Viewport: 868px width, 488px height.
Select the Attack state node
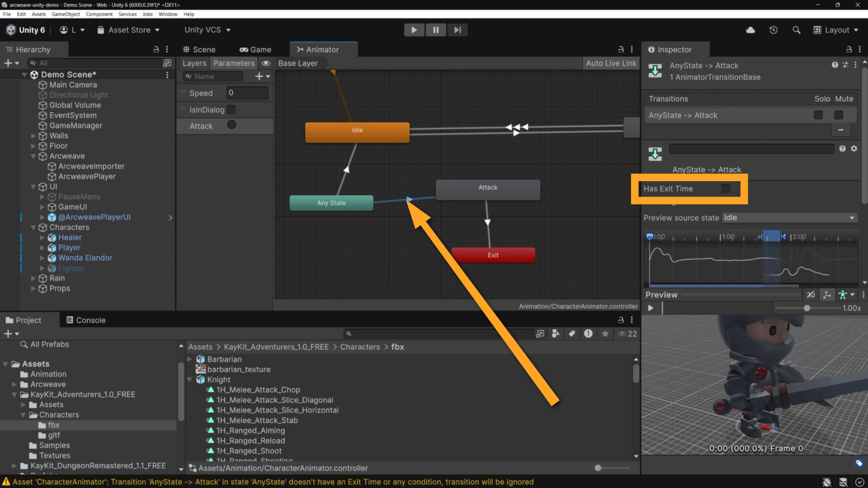(488, 190)
